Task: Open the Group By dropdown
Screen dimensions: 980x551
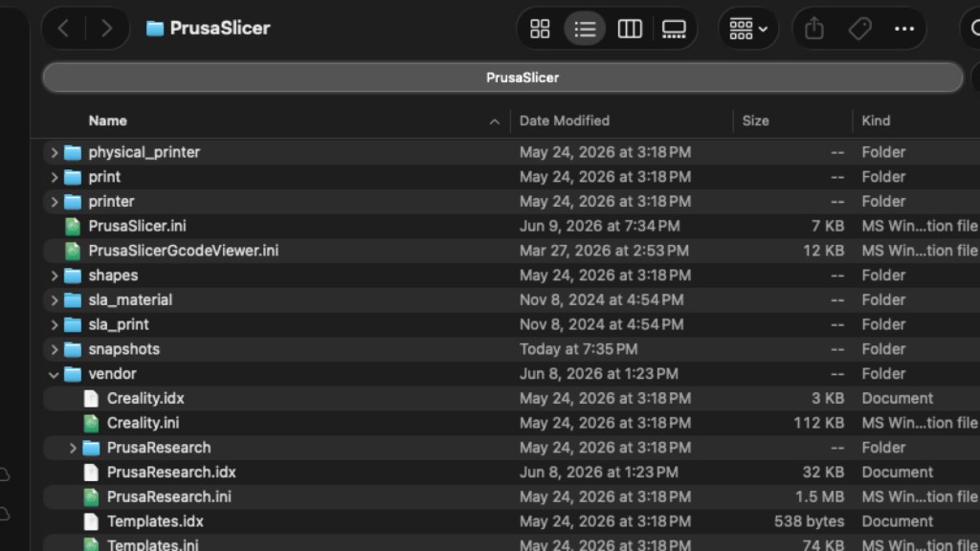Action: click(748, 29)
